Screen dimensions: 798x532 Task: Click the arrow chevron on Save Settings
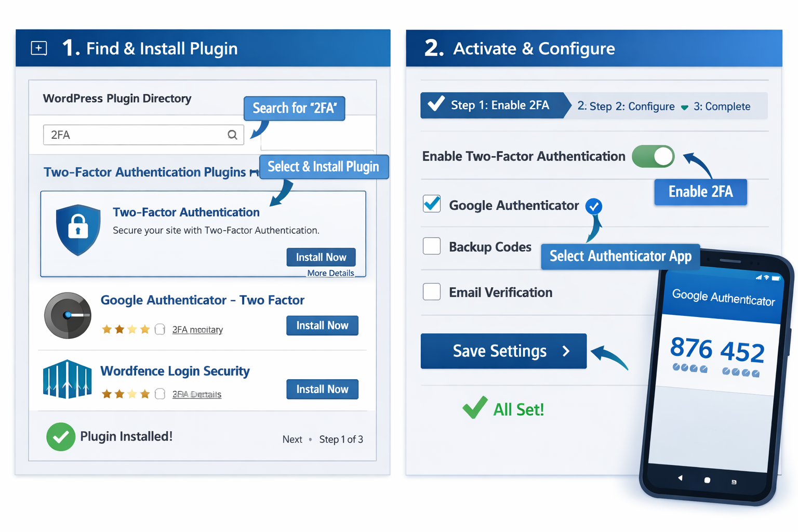pyautogui.click(x=566, y=351)
